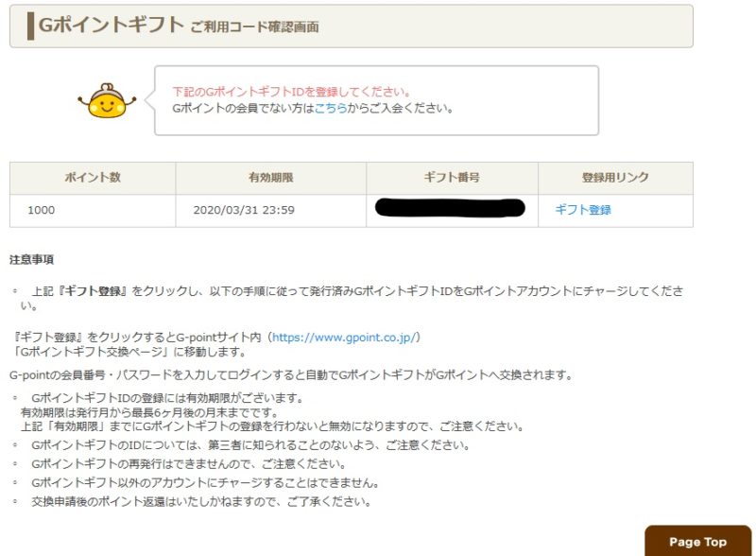This screenshot has height=556, width=756.
Task: Click the line 上記「有効期限」までにGポイントギフトの登録
Action: (x=272, y=426)
